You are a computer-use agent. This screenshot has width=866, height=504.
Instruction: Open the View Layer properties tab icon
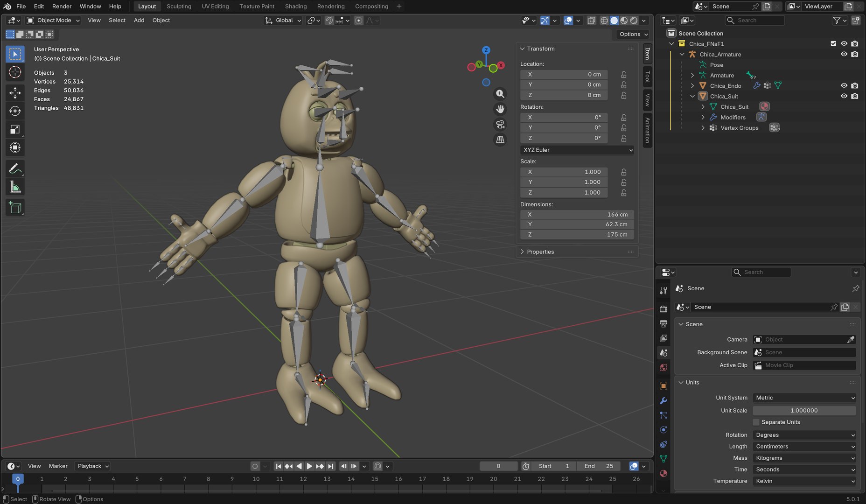tap(663, 338)
